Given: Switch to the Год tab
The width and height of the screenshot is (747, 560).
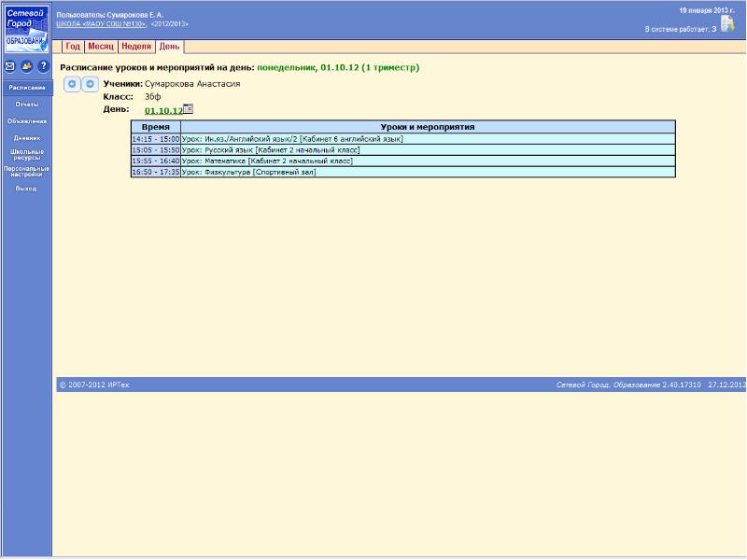Looking at the screenshot, I should pyautogui.click(x=73, y=46).
